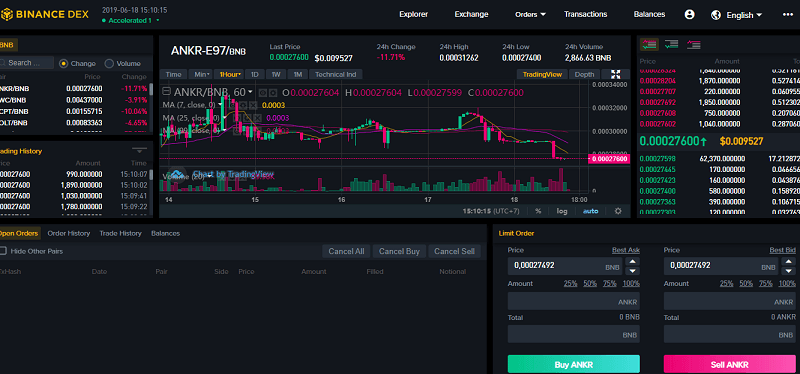Click the buy Amount ANKR input field
This screenshot has height=374, width=800.
point(573,301)
